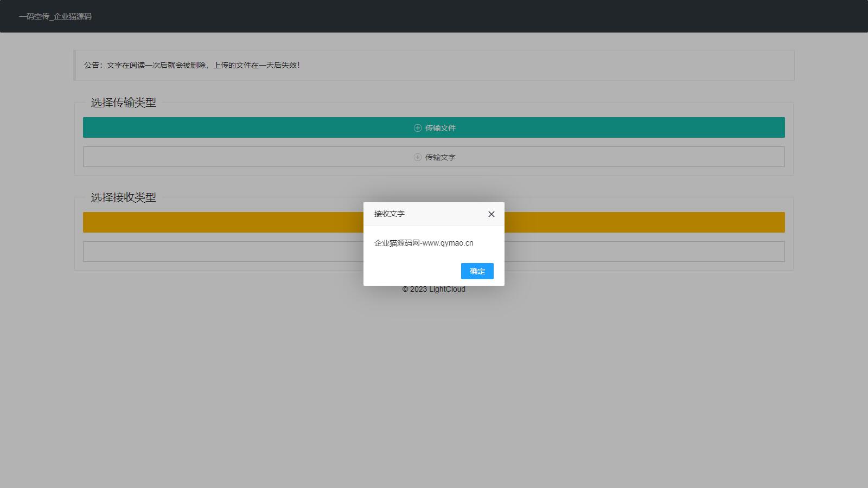Image resolution: width=868 pixels, height=488 pixels.
Task: Click the gray left border of the 公告 box
Action: 74,65
